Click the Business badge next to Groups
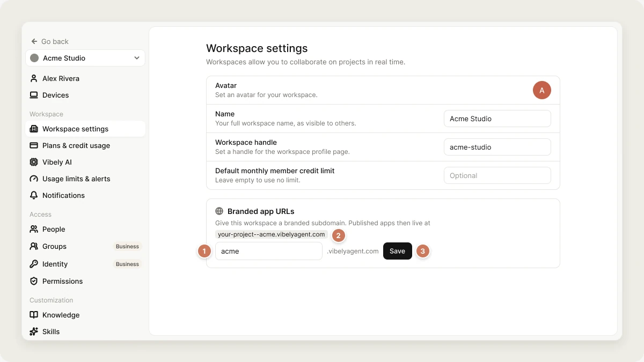Screen dimensions: 644x362 (127, 247)
